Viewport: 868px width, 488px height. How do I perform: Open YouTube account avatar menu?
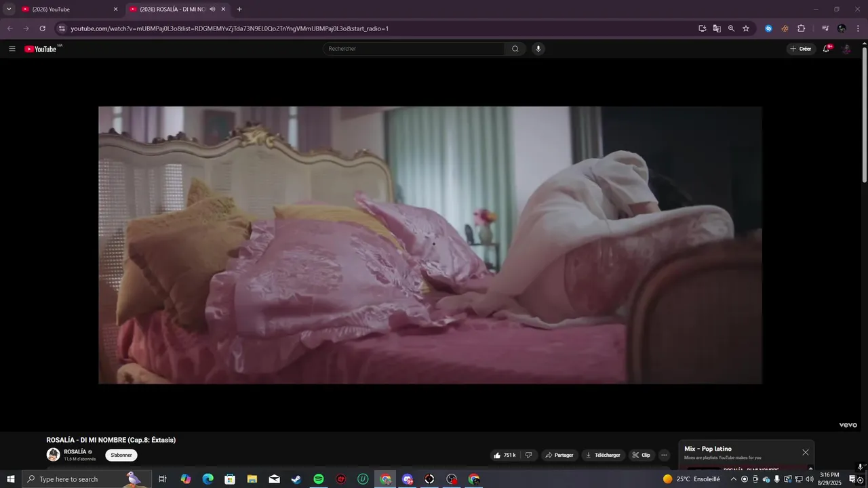[846, 49]
